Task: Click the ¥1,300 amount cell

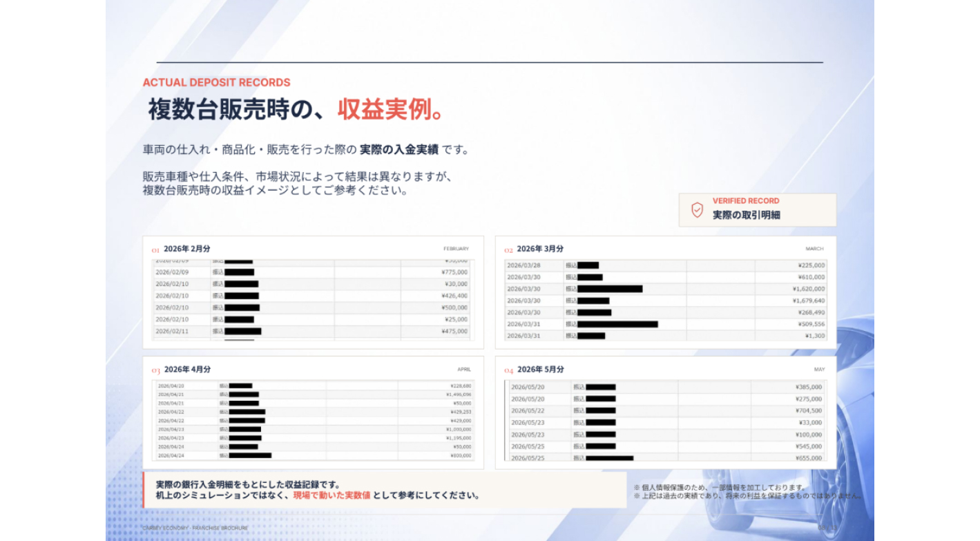Action: point(815,336)
